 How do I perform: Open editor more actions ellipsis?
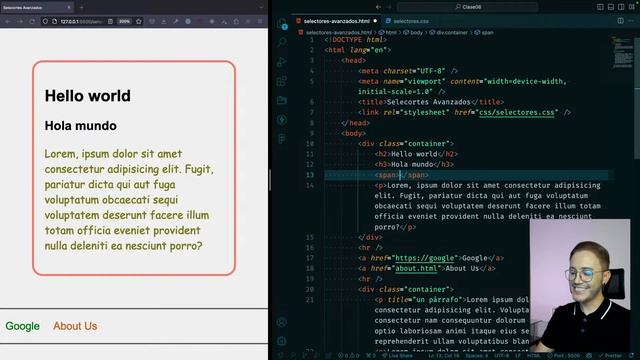631,21
